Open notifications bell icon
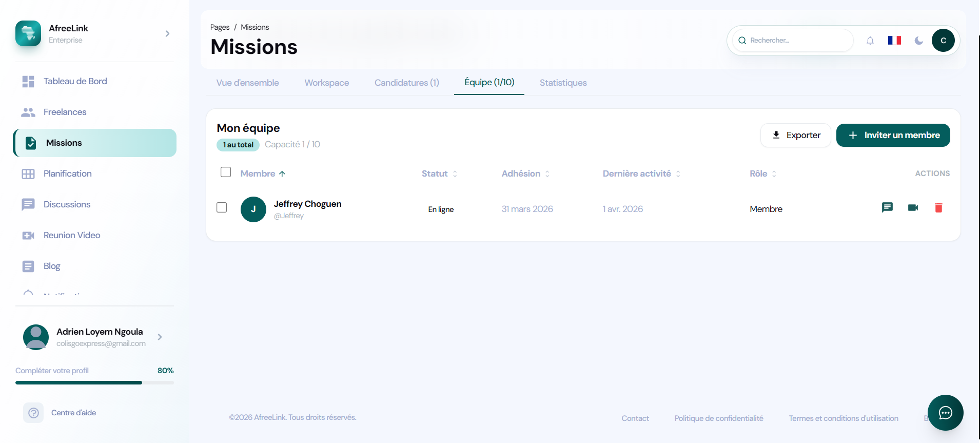The height and width of the screenshot is (443, 980). (x=870, y=41)
